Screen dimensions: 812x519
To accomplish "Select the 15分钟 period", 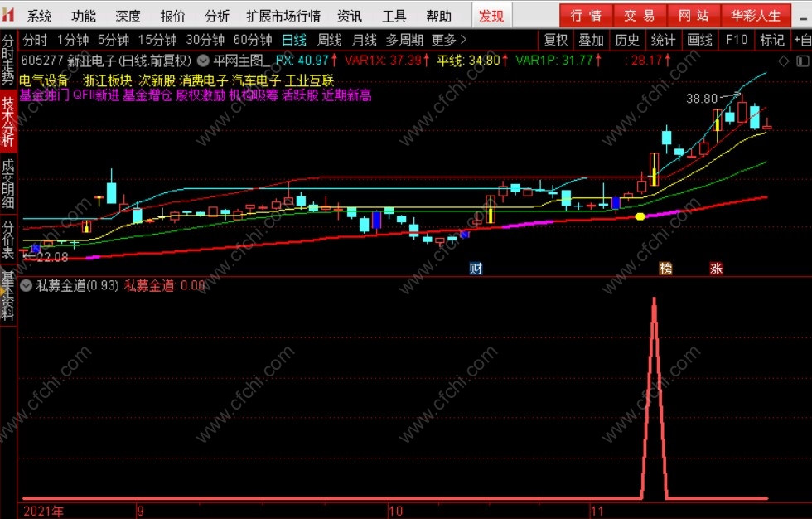I will pos(157,40).
